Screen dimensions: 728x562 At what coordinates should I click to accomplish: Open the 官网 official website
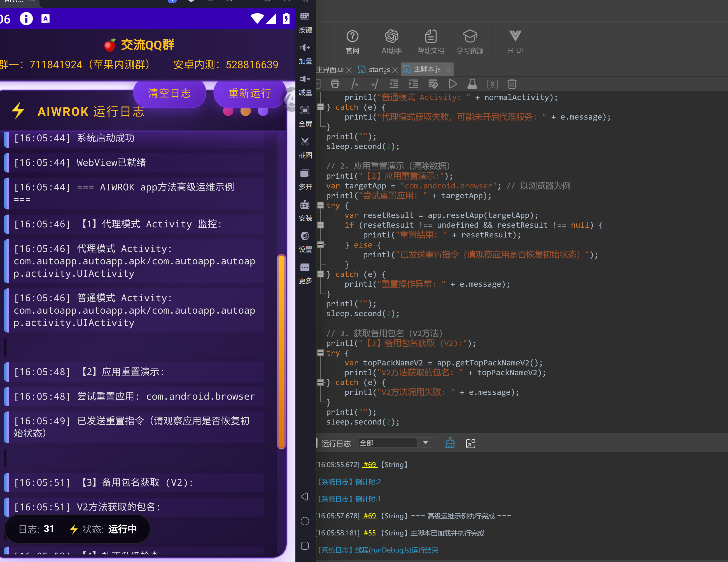pos(352,42)
